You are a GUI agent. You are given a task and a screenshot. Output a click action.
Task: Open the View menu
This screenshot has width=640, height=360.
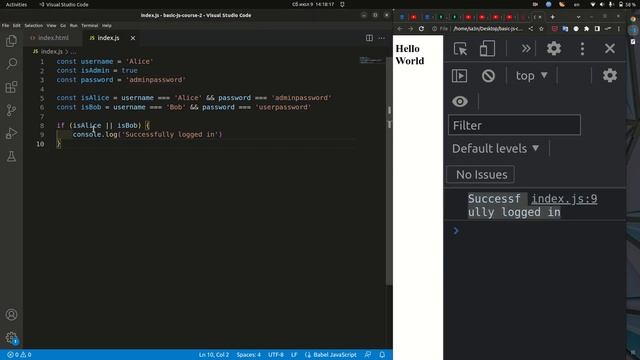pyautogui.click(x=51, y=25)
